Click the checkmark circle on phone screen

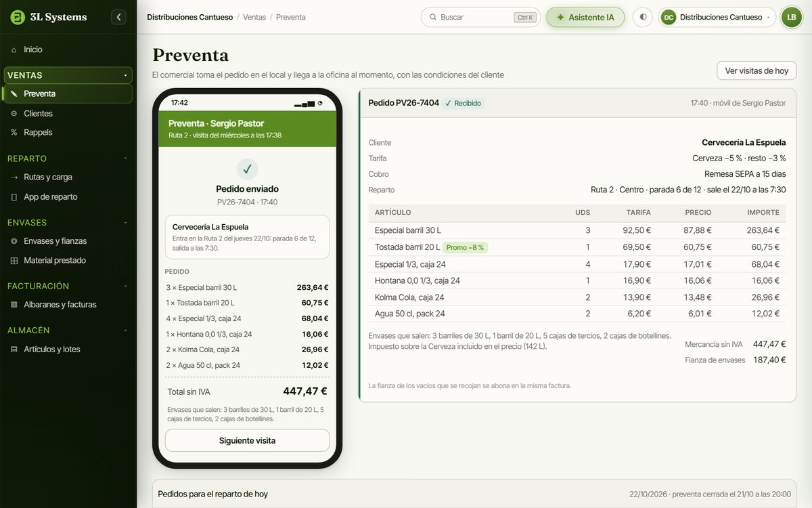[247, 169]
